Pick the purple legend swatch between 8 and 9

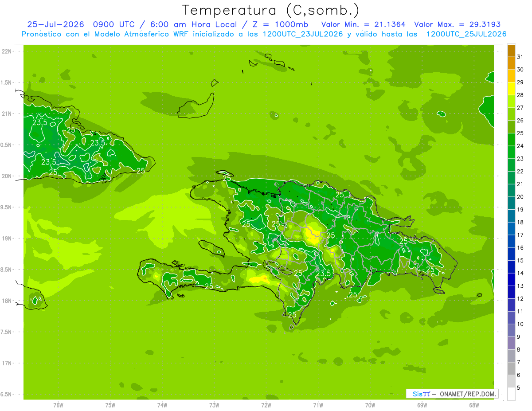tap(511, 343)
